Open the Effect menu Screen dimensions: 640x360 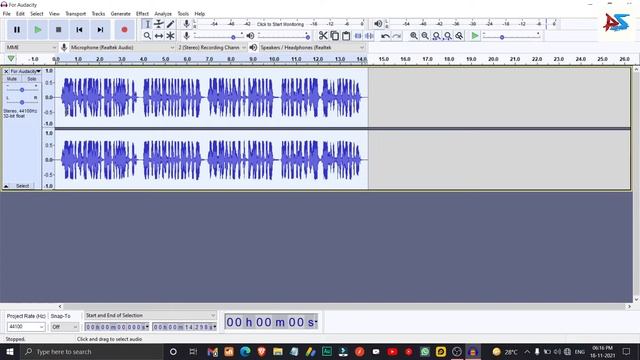pos(142,14)
